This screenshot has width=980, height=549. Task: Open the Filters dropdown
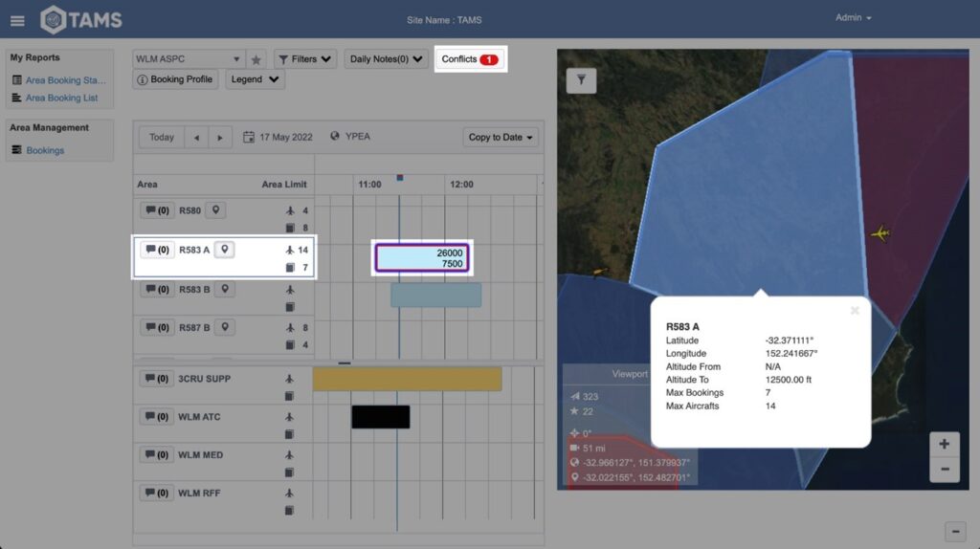(x=305, y=59)
